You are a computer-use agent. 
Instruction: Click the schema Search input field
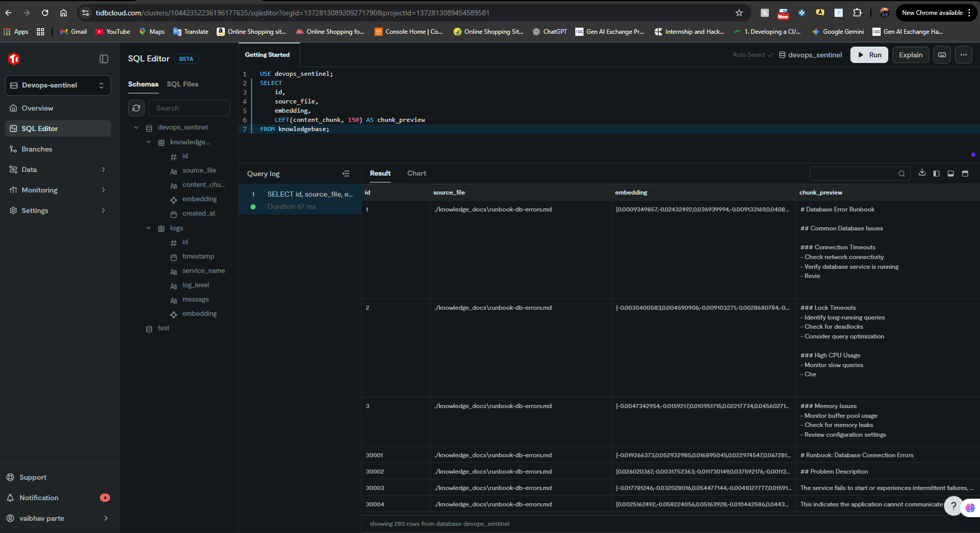point(189,108)
